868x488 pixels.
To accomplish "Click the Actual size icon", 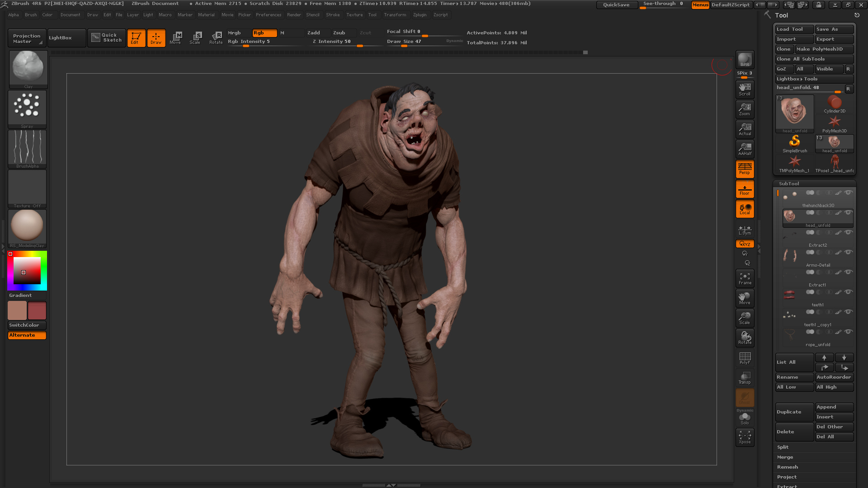I will (x=745, y=129).
